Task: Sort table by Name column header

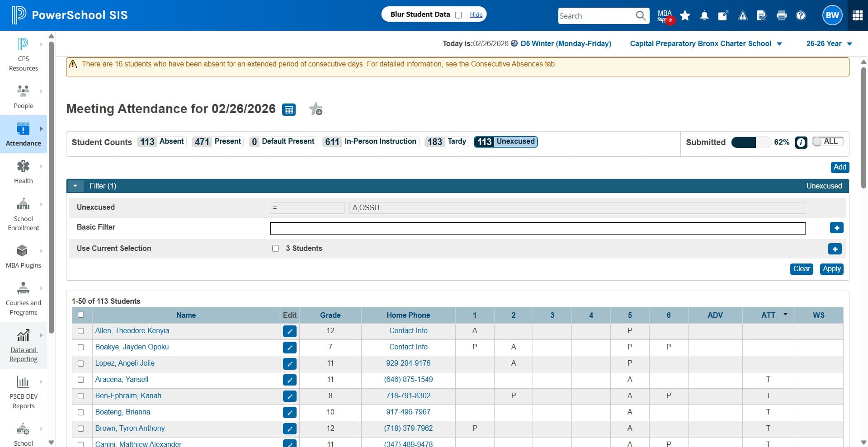Action: 186,315
